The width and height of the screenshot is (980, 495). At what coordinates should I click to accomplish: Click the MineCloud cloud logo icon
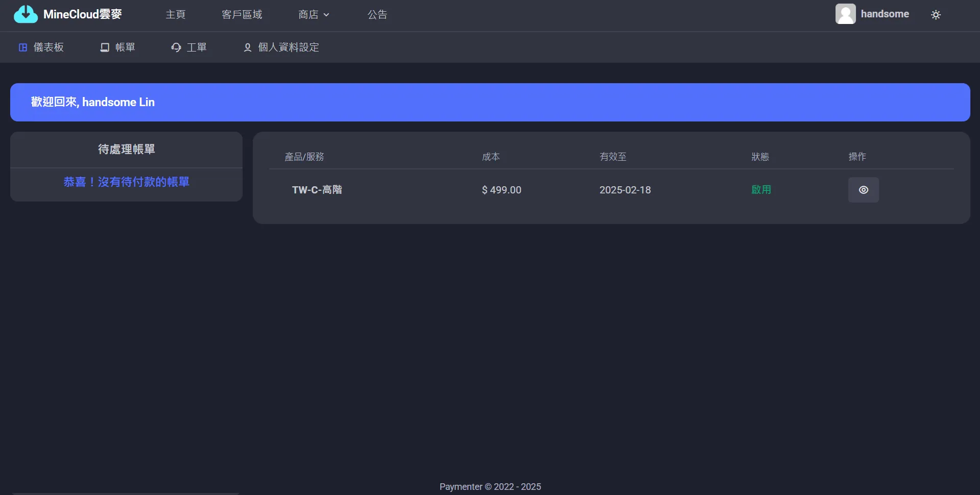point(26,14)
